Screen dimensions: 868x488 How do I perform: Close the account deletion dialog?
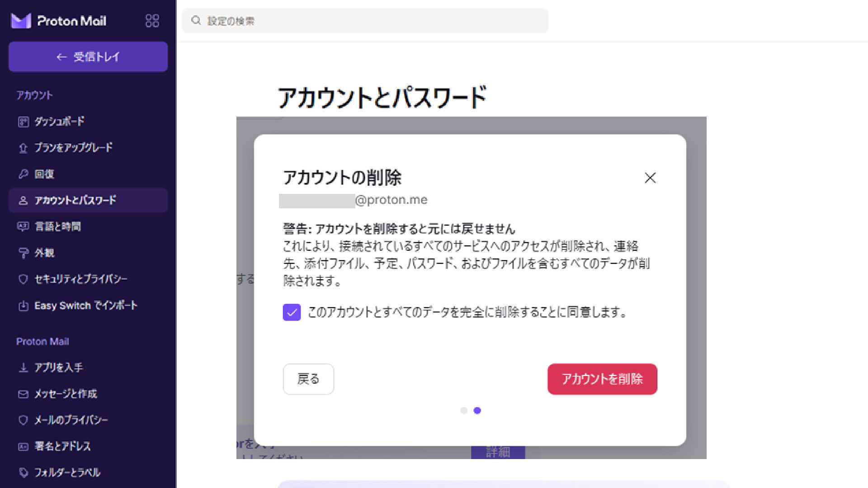(x=650, y=178)
